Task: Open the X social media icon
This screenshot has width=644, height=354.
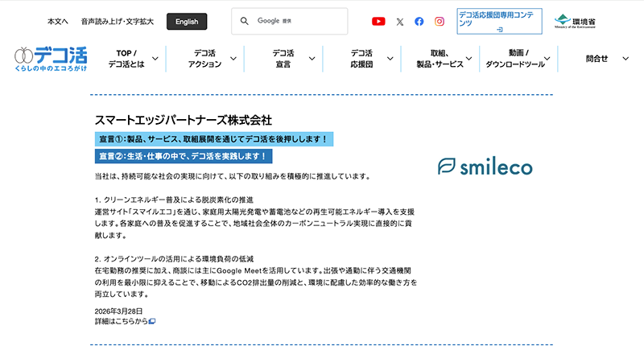Action: pyautogui.click(x=399, y=22)
